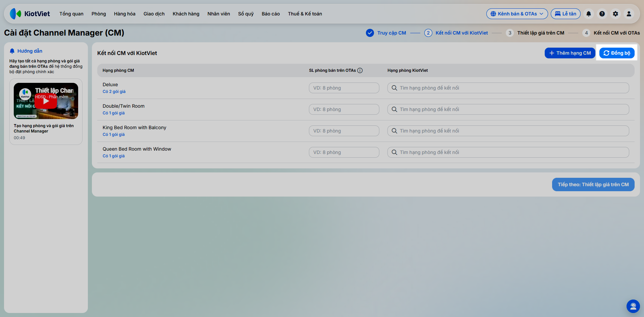Focus Double/Twin Room KiotViet room search field
The image size is (644, 317).
(x=508, y=109)
